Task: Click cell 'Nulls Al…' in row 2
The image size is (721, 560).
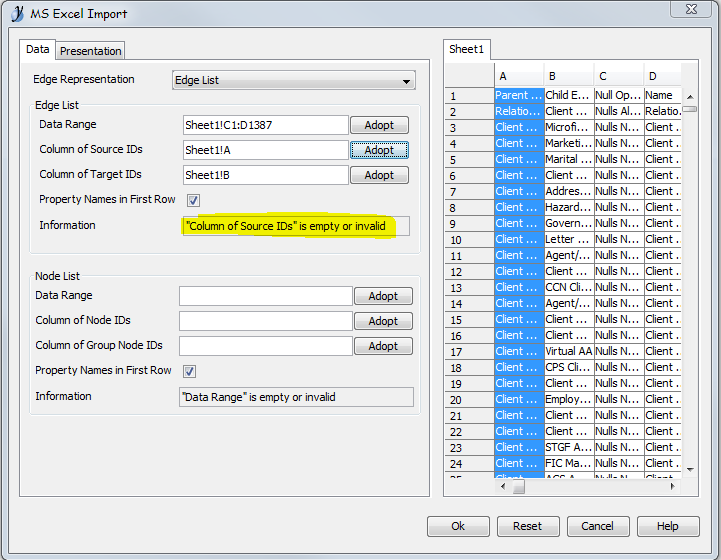Action: [619, 111]
